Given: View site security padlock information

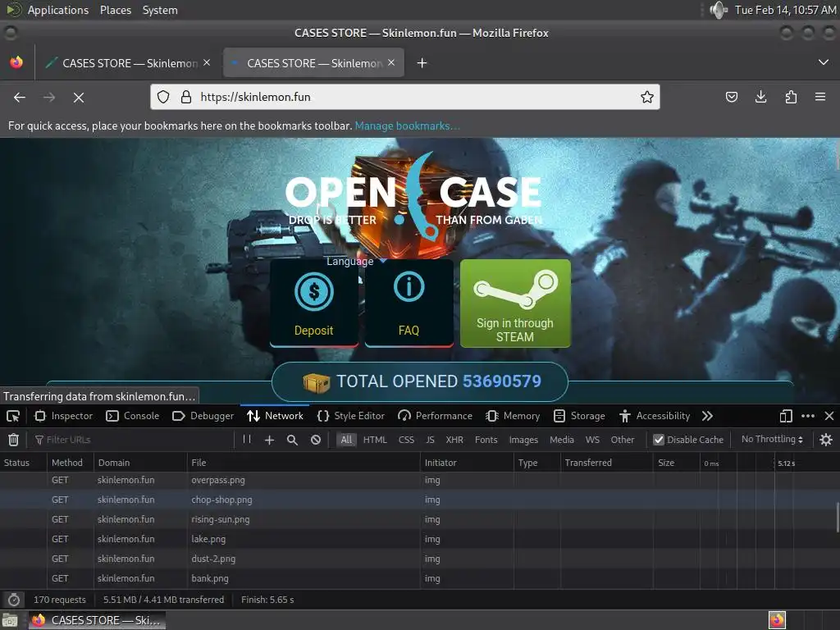Looking at the screenshot, I should (x=186, y=97).
